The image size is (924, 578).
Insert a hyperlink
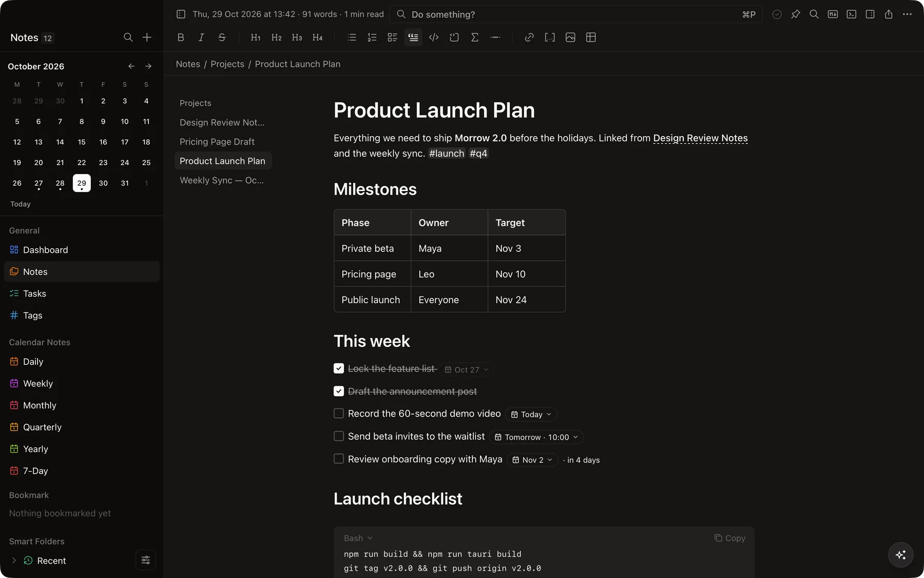coord(529,38)
